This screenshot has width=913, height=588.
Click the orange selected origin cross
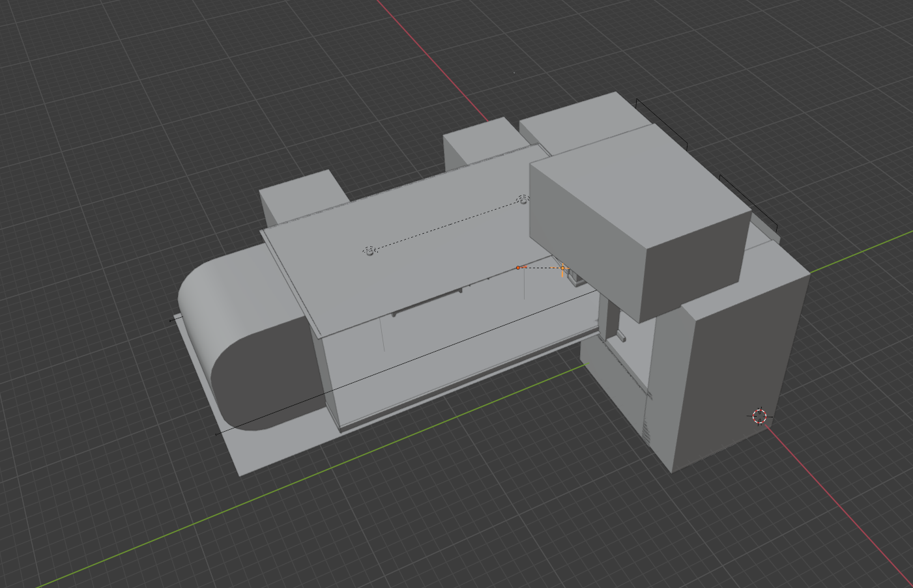tap(562, 268)
